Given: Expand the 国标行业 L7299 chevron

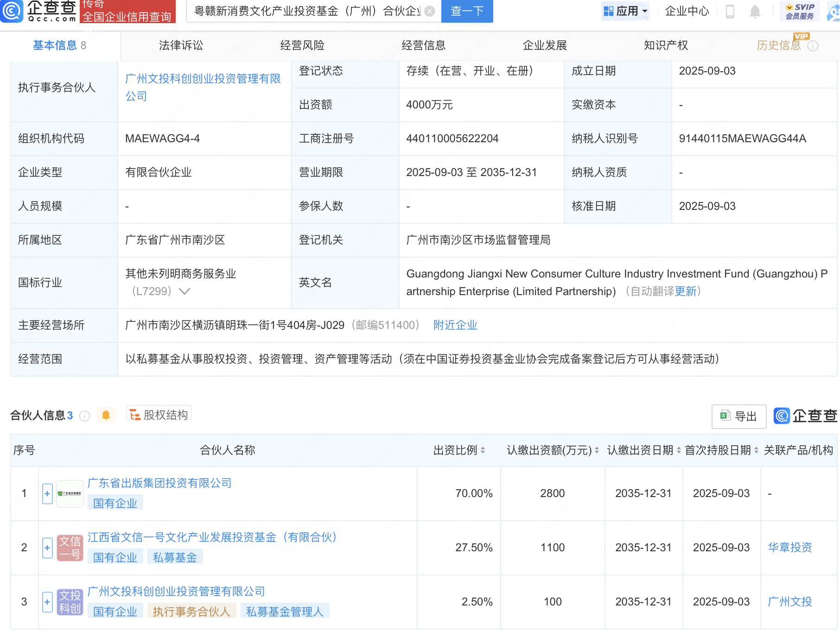Looking at the screenshot, I should (x=185, y=291).
